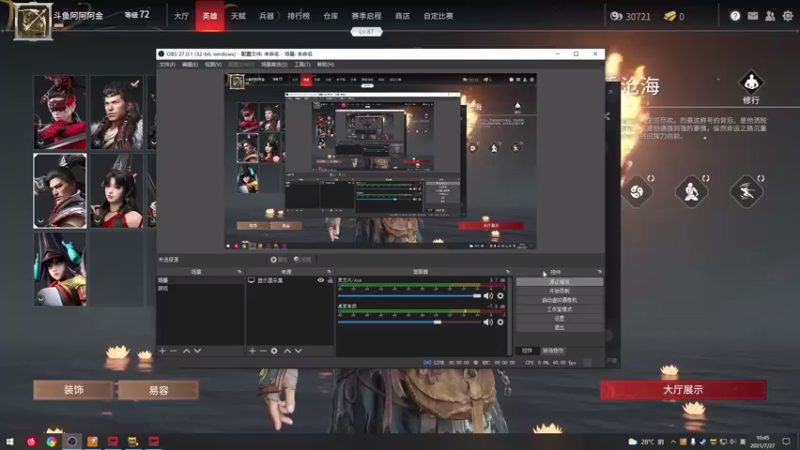Move the source down with the arrow
800x450 pixels.
pos(298,351)
